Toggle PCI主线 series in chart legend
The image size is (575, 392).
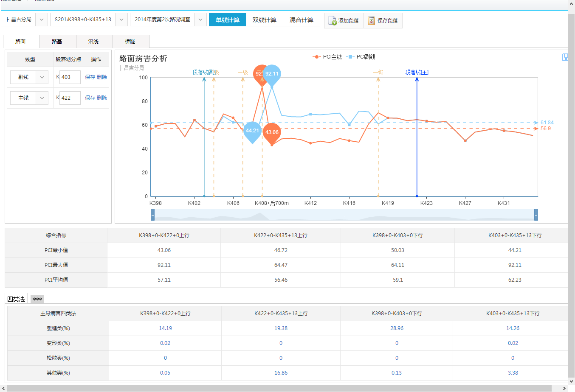327,57
